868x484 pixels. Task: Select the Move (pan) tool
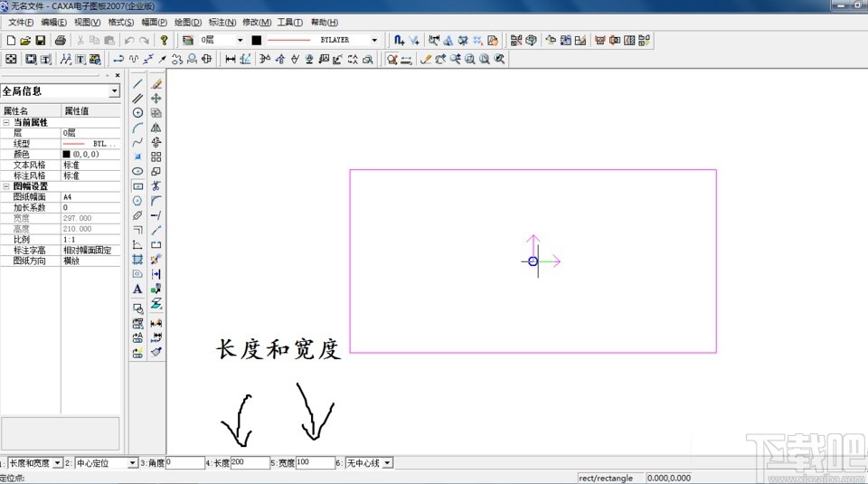point(156,98)
